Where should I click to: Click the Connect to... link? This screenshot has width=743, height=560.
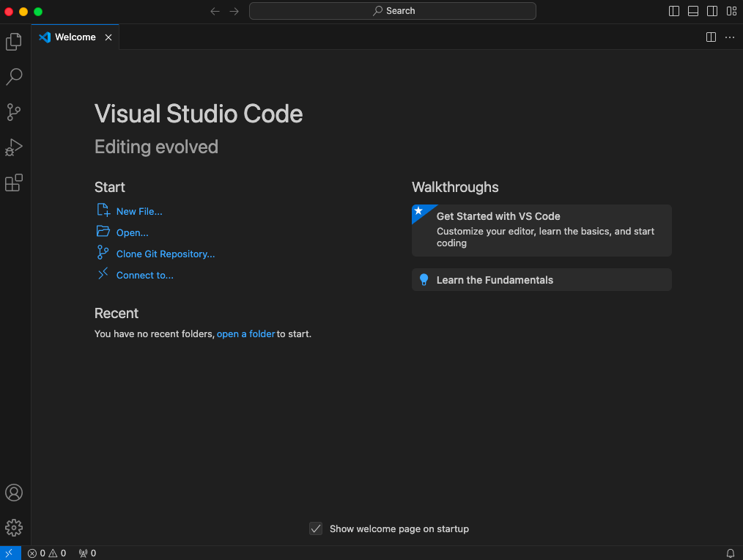(144, 276)
